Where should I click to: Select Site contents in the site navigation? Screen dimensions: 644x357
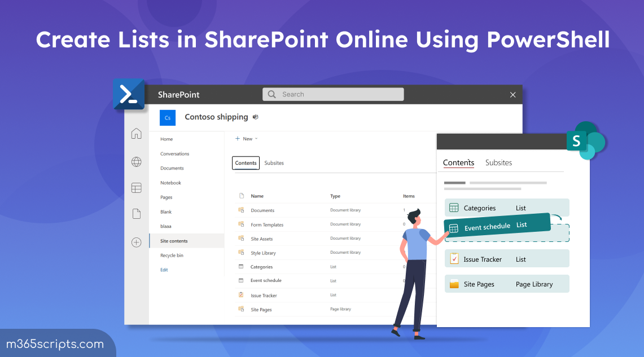click(x=187, y=241)
